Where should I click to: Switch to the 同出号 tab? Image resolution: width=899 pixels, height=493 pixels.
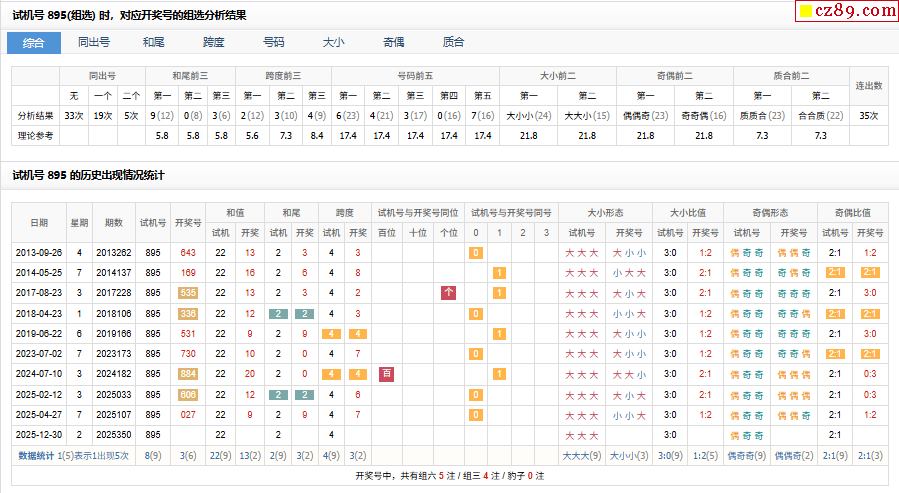pyautogui.click(x=94, y=43)
